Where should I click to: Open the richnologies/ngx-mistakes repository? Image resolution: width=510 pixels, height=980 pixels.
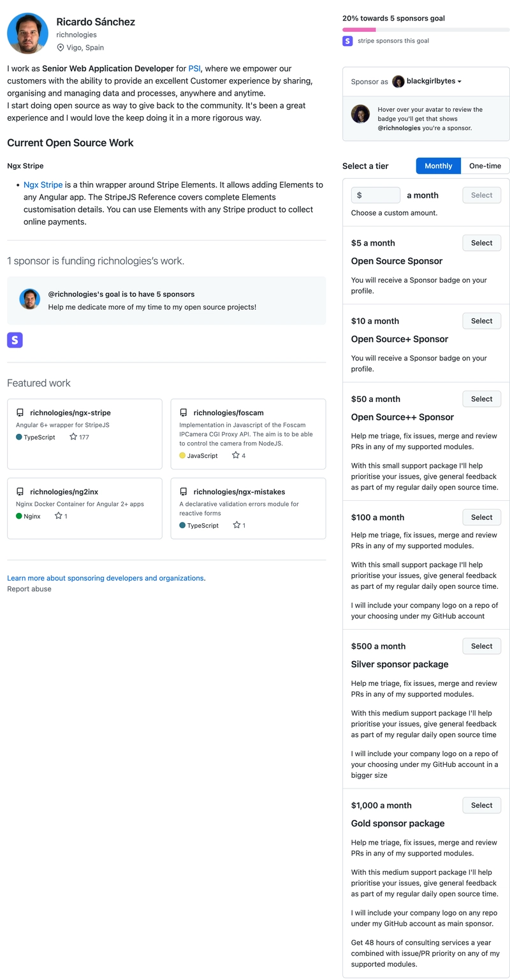point(239,492)
